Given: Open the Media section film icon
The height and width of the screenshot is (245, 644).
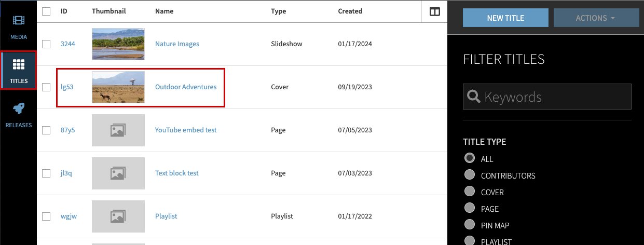Looking at the screenshot, I should pos(19,21).
